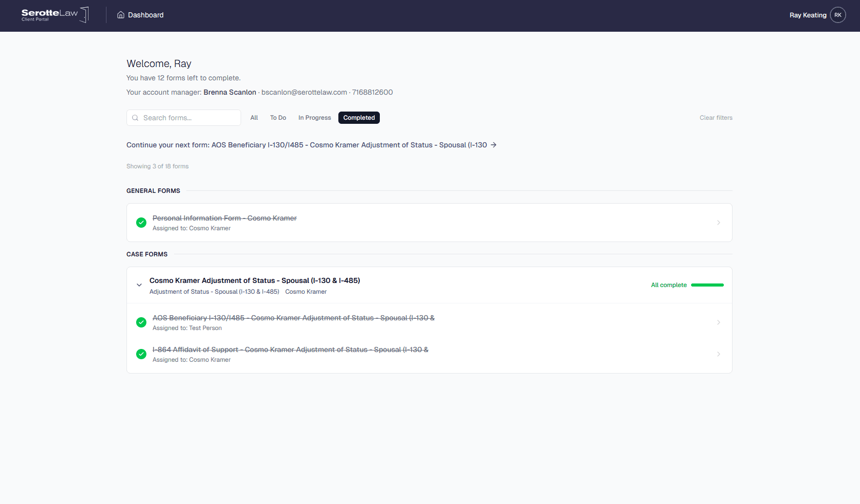
Task: Click Assigned to: Test Person text
Action: click(x=187, y=328)
